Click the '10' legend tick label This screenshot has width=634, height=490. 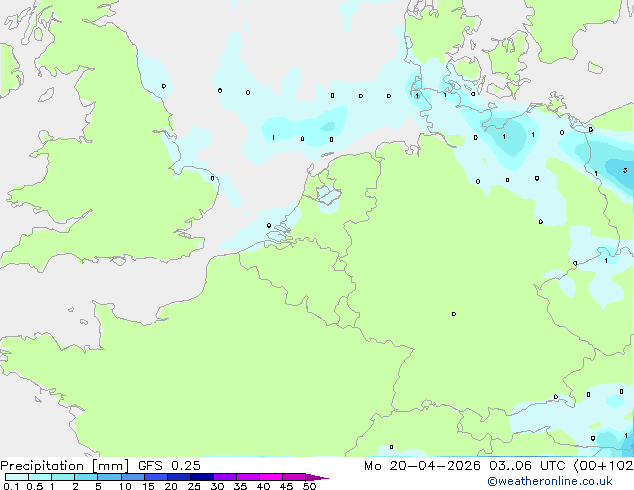click(125, 486)
